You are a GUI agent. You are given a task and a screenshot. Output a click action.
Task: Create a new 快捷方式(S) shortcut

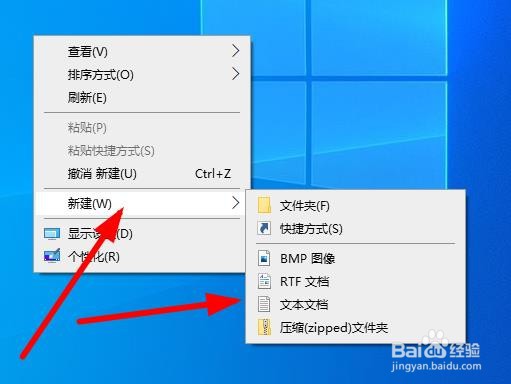coord(355,229)
